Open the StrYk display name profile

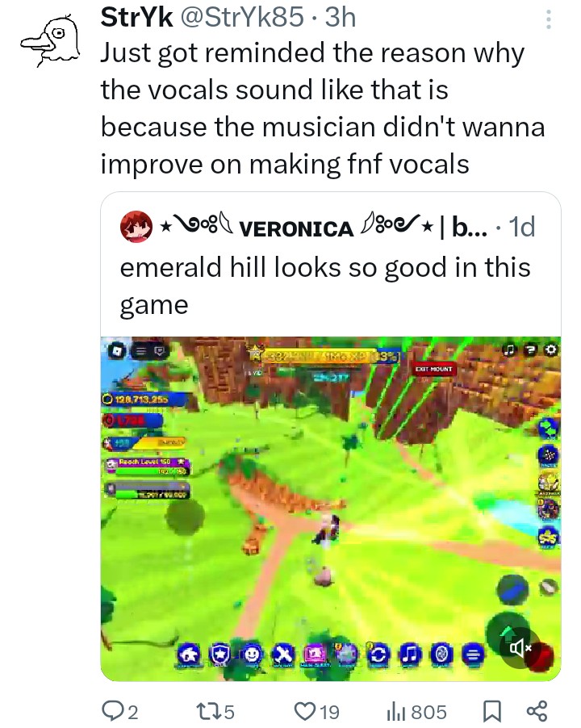pos(137,17)
